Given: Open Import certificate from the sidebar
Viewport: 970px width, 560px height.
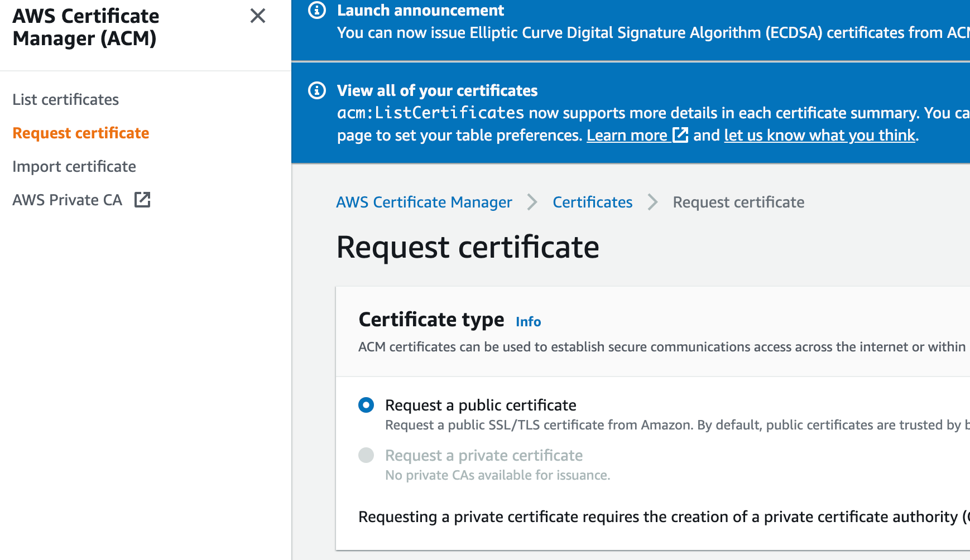Looking at the screenshot, I should [74, 166].
